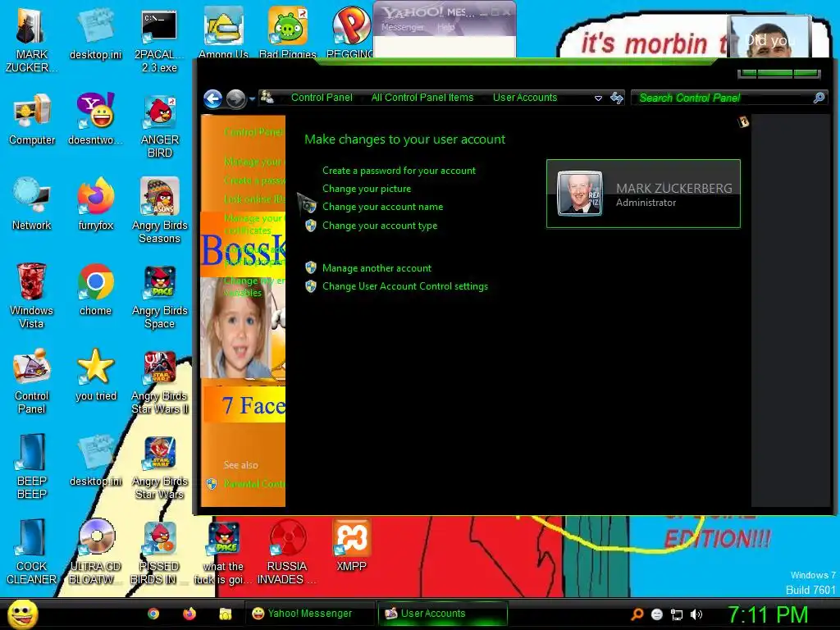
Task: Click the round face tray icon
Action: tap(657, 614)
